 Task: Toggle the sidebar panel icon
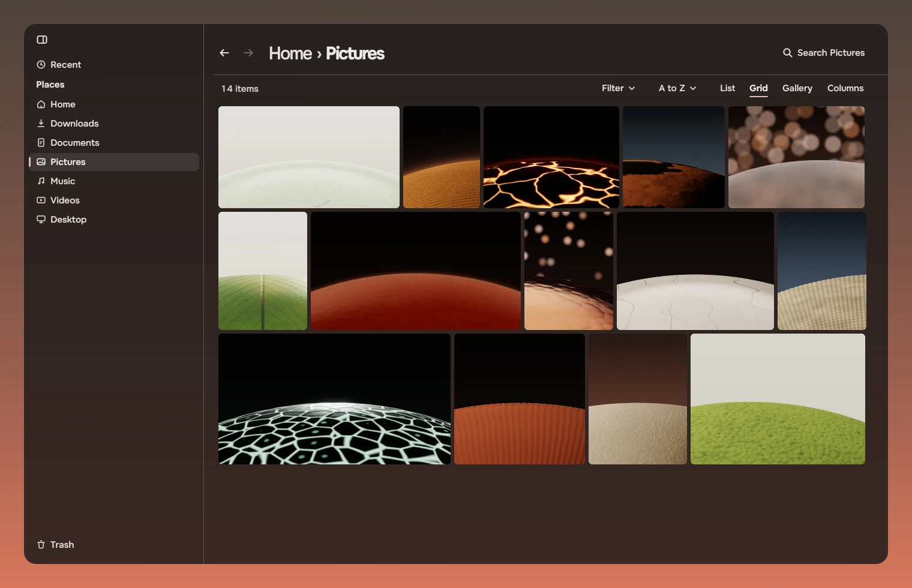pyautogui.click(x=42, y=40)
